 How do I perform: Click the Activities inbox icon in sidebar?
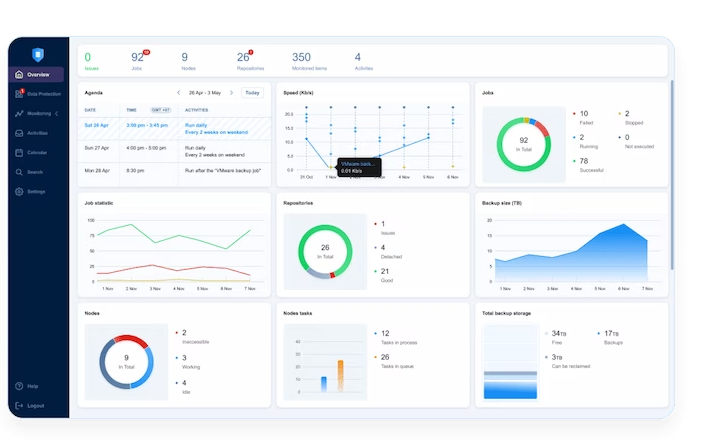click(x=19, y=133)
